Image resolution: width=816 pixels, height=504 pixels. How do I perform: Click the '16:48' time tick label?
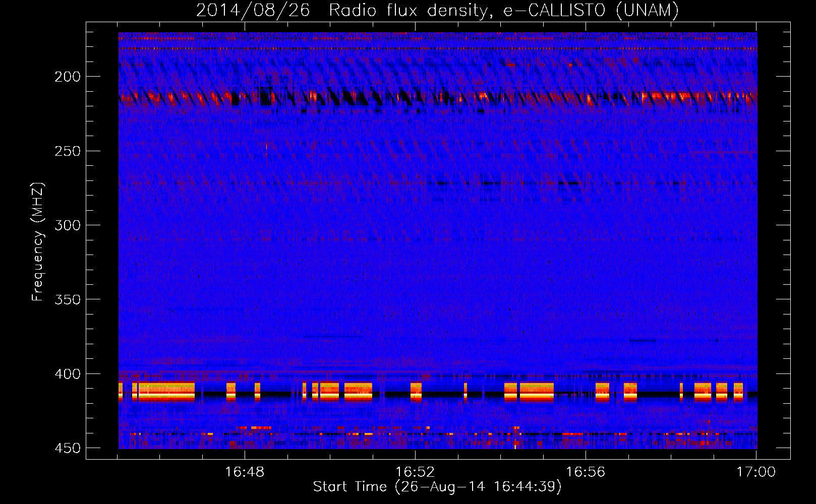[x=245, y=472]
